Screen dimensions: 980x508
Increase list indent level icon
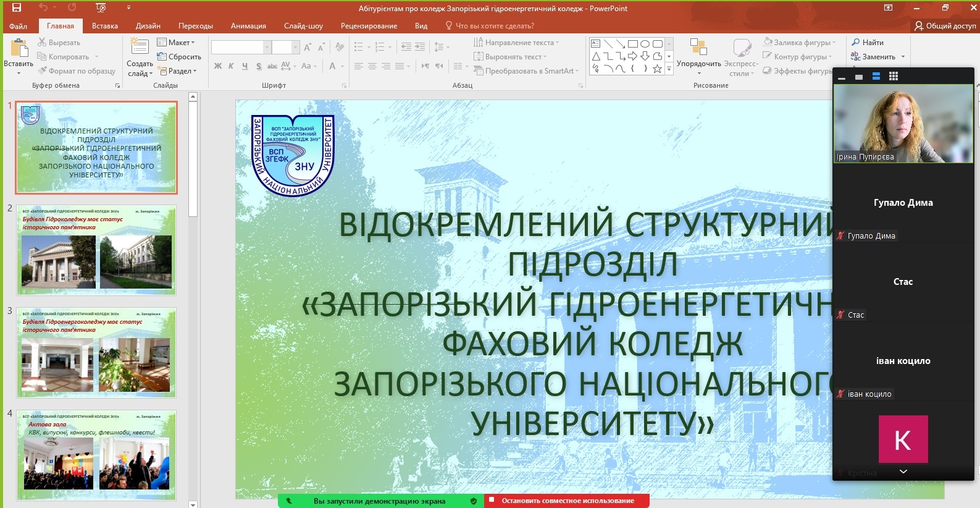click(x=420, y=47)
